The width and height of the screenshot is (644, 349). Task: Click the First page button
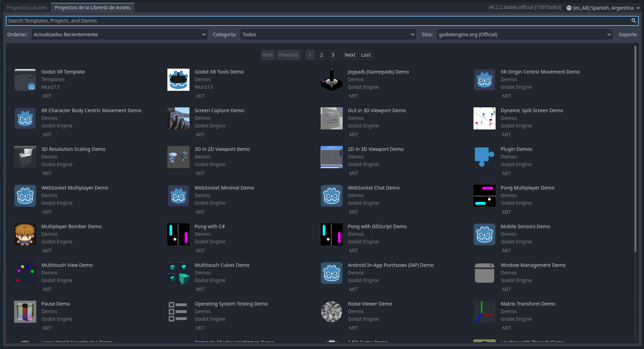(x=268, y=55)
